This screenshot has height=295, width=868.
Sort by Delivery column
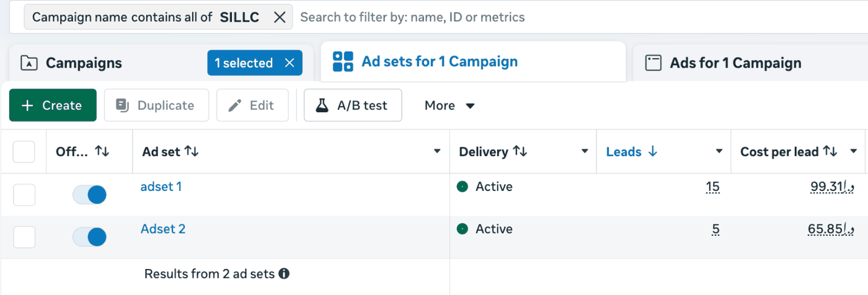click(520, 152)
